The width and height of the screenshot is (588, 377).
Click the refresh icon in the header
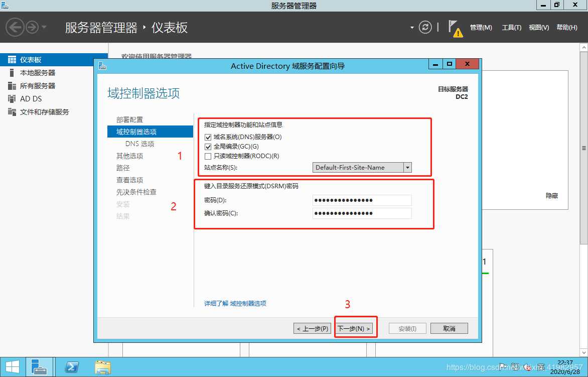425,28
